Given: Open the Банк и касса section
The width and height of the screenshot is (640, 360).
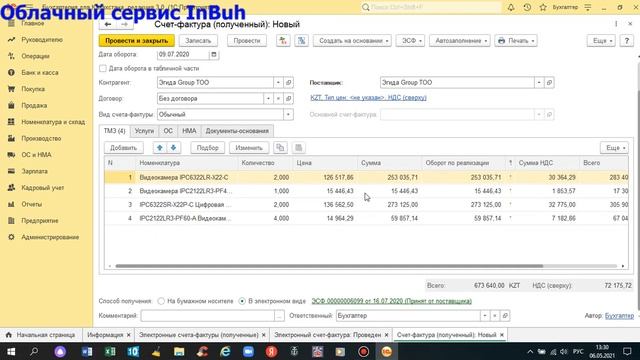Looking at the screenshot, I should point(40,72).
